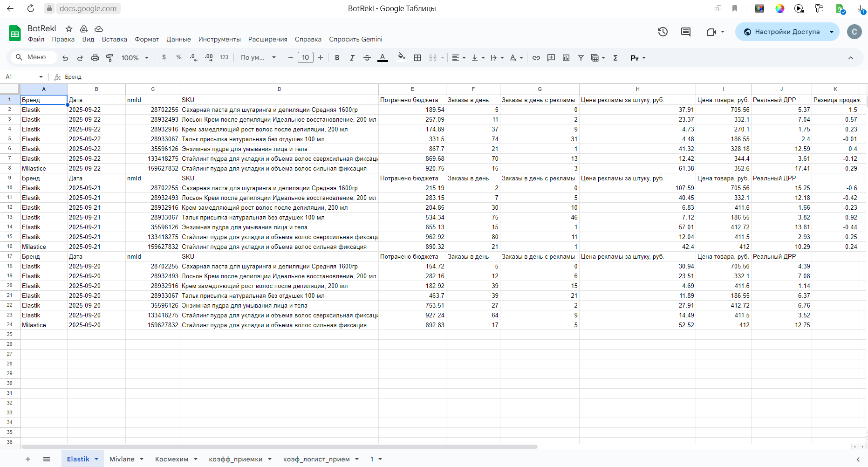Insert a link
The height and width of the screenshot is (467, 868).
click(536, 58)
